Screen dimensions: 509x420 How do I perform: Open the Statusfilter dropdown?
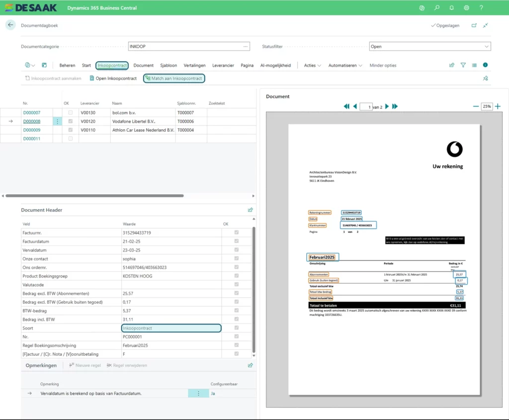(x=486, y=46)
